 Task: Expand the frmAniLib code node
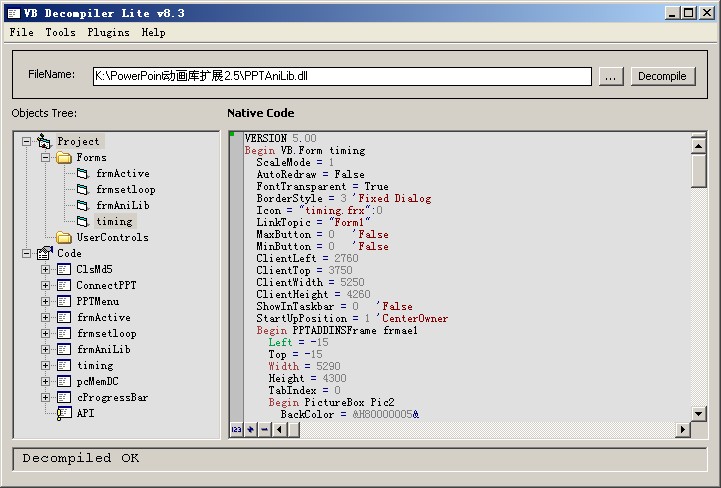(45, 349)
